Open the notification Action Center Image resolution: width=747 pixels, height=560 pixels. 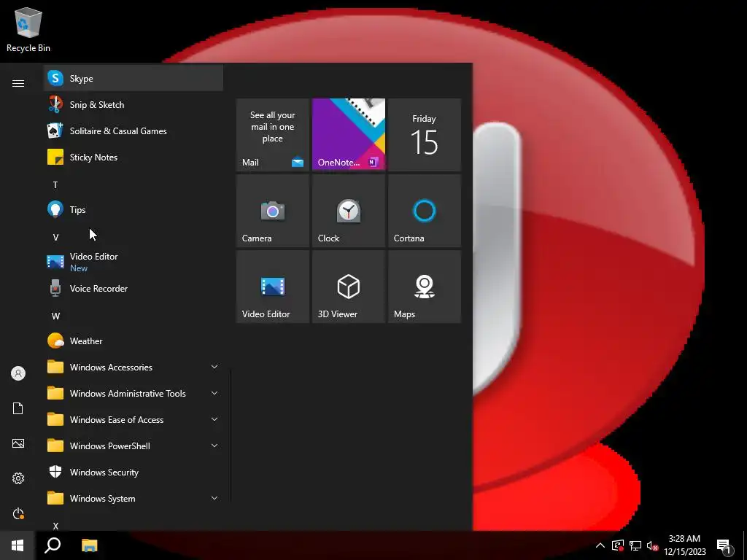[724, 545]
